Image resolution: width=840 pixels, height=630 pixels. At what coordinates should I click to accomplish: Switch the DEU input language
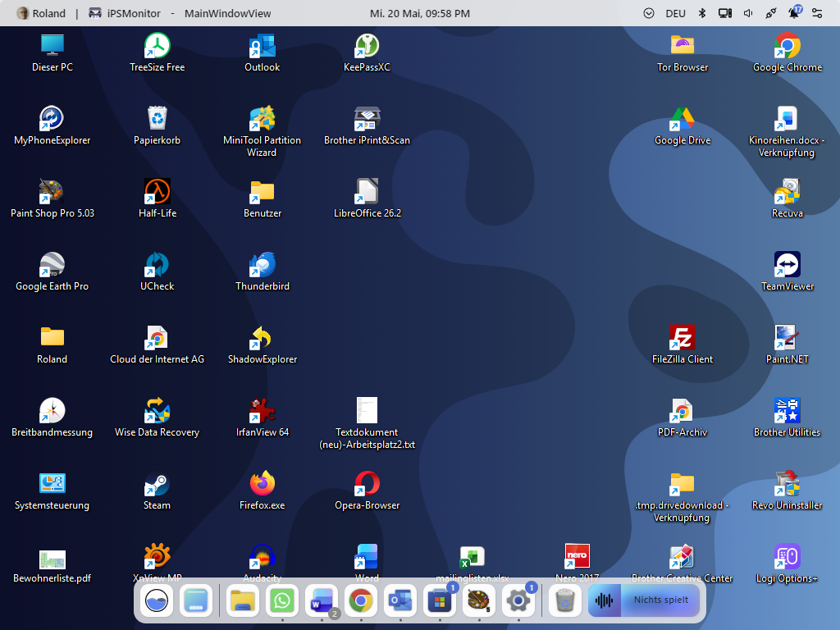tap(675, 13)
